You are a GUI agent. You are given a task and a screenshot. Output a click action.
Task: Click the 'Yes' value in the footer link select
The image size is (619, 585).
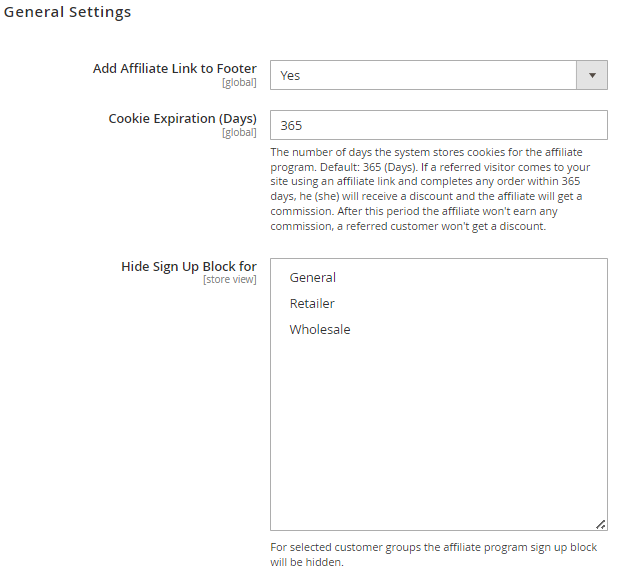pos(290,75)
